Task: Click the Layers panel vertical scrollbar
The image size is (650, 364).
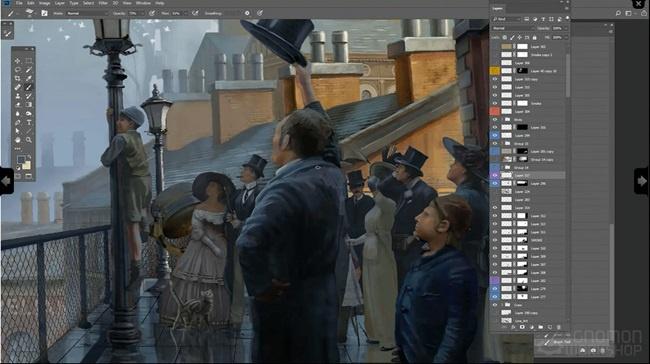Action: (x=568, y=75)
